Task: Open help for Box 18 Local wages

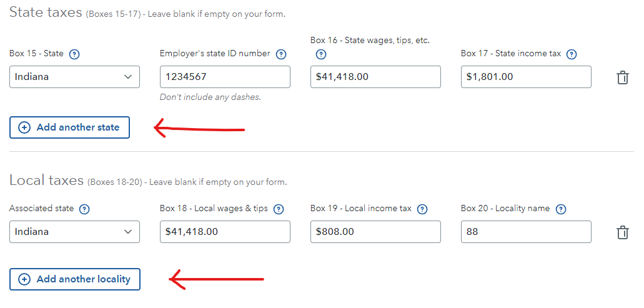Action: click(x=279, y=209)
